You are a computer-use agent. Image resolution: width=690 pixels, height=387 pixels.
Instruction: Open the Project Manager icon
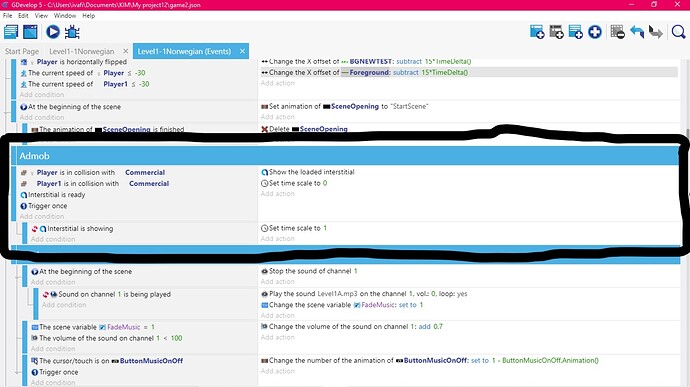(11, 32)
